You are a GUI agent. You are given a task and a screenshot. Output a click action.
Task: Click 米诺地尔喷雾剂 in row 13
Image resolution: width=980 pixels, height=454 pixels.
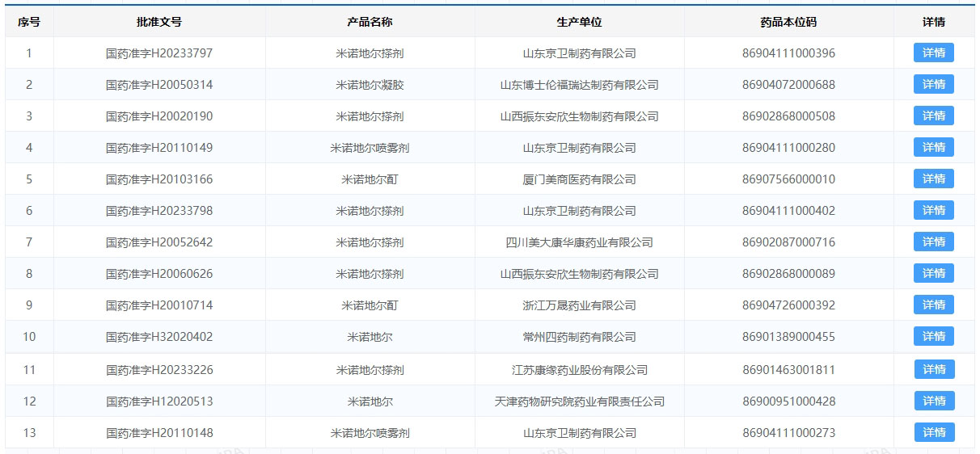click(x=370, y=433)
